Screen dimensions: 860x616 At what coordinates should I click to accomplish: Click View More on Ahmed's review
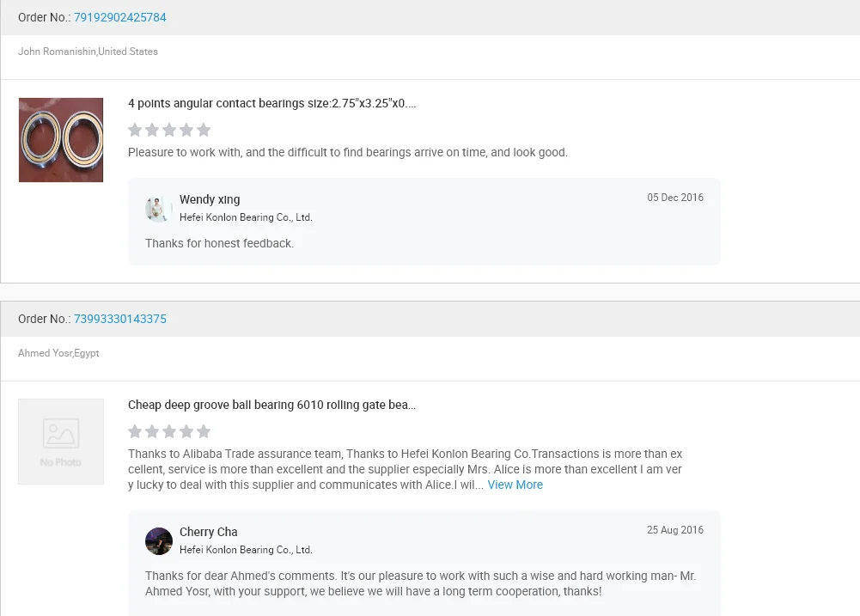click(x=515, y=485)
